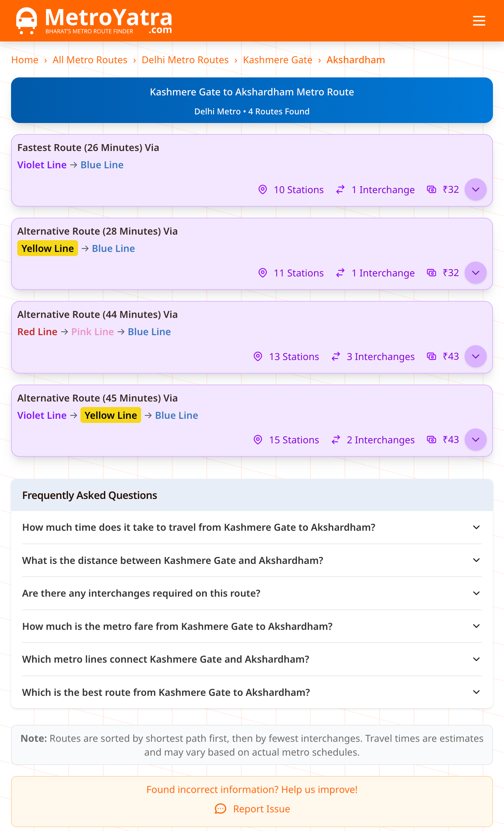The width and height of the screenshot is (504, 831).
Task: Click the location pin icon on 44-minute route
Action: (258, 356)
